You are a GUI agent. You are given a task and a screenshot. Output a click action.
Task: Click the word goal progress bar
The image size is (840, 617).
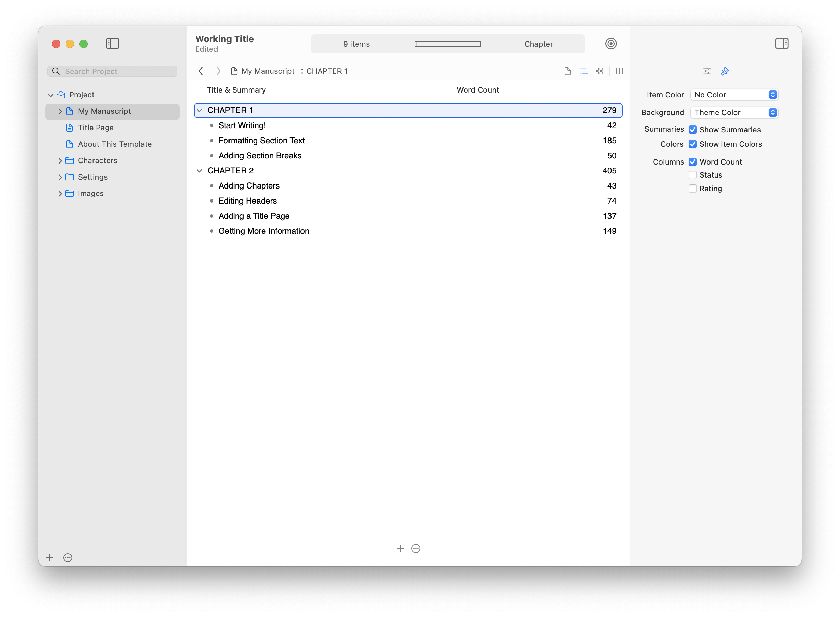click(x=447, y=44)
